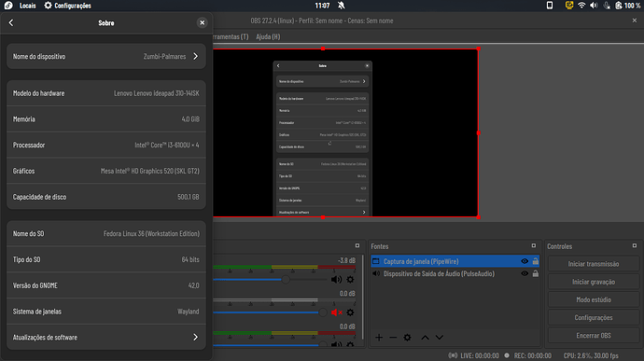Click the mixer panel vertical scrollbar

[x=362, y=298]
